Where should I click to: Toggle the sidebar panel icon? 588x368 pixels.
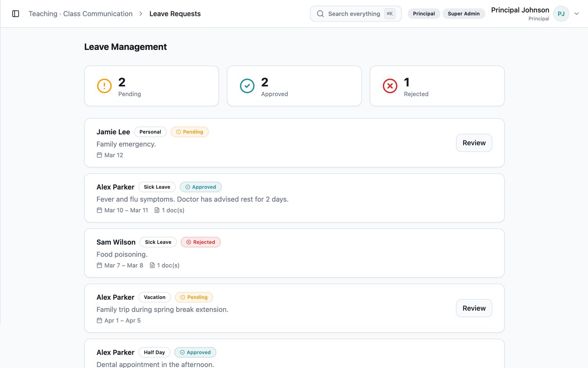click(16, 14)
